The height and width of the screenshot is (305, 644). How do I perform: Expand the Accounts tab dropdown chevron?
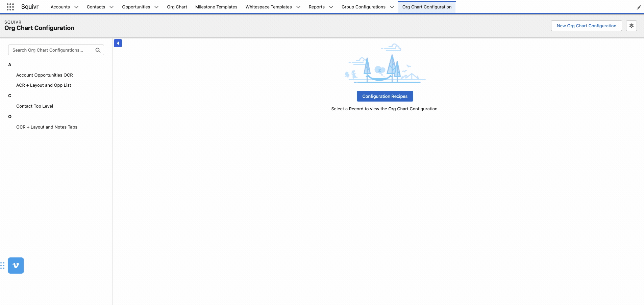[x=76, y=7]
